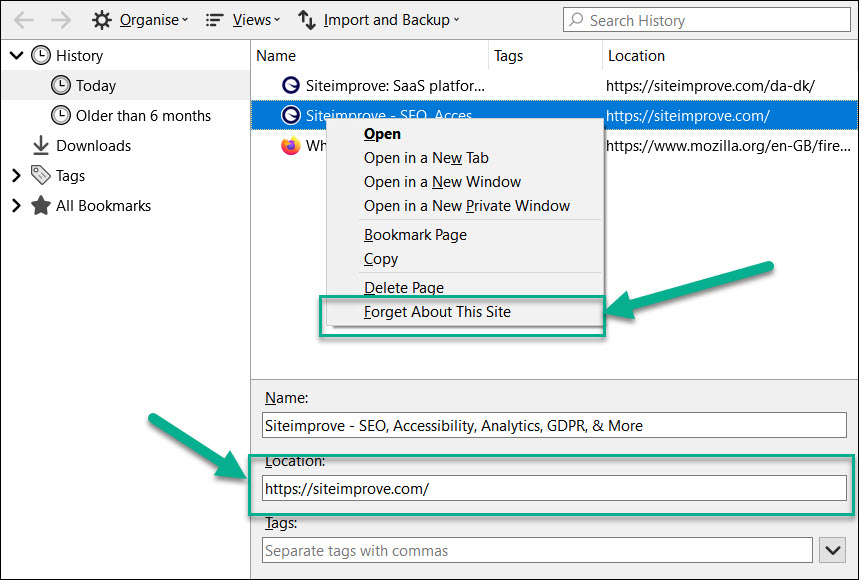The width and height of the screenshot is (859, 580).
Task: Click the Firefox favicon on the Mozilla entry
Action: pyautogui.click(x=289, y=145)
